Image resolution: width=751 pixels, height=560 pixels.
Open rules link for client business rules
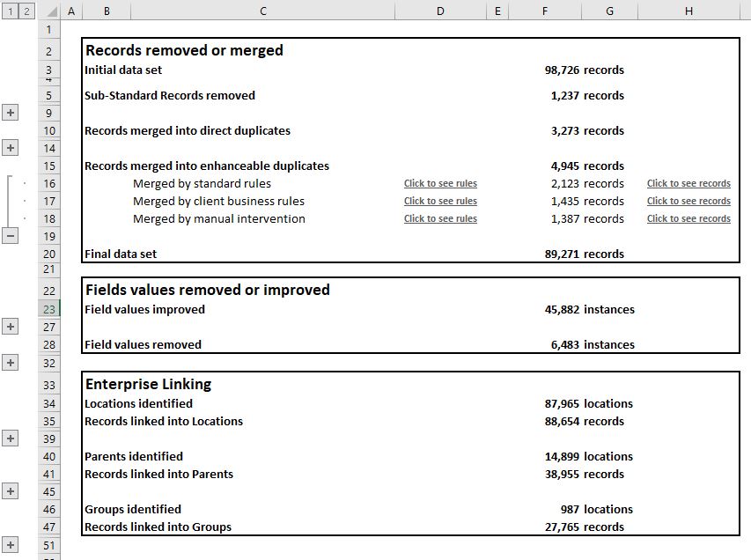tap(440, 202)
